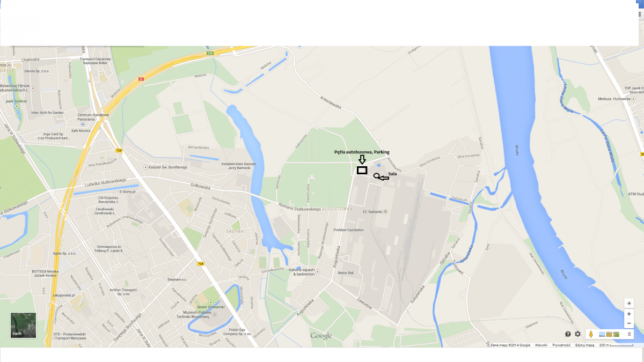The width and height of the screenshot is (644, 362).
Task: Expand the imagery tray with double chevron
Action: [x=629, y=334]
